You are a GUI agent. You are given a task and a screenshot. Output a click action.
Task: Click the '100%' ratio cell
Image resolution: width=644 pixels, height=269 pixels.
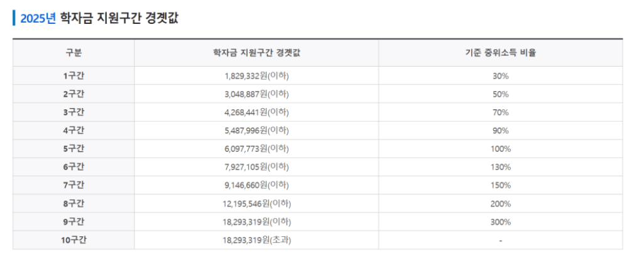(x=501, y=149)
